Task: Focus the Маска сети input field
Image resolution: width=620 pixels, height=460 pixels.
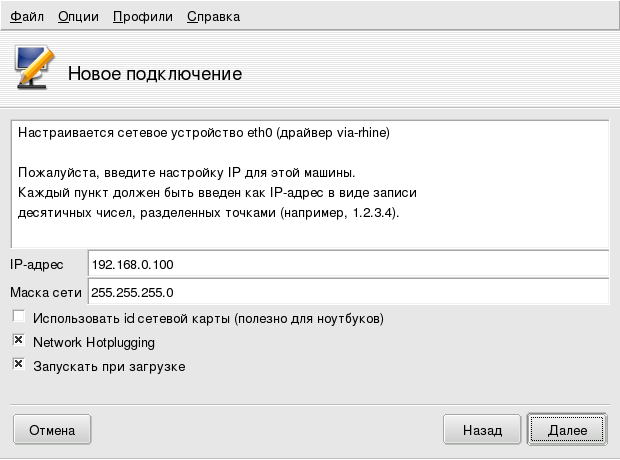Action: coord(347,292)
